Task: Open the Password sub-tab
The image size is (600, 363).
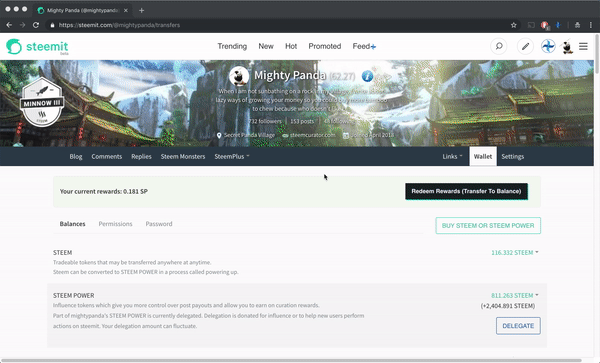Action: 159,224
